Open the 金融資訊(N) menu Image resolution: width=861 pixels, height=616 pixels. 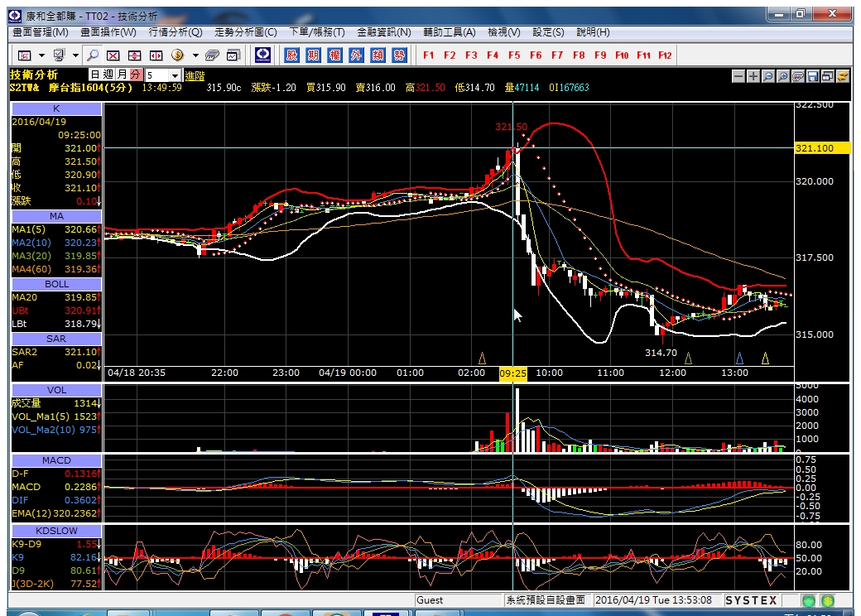[384, 32]
